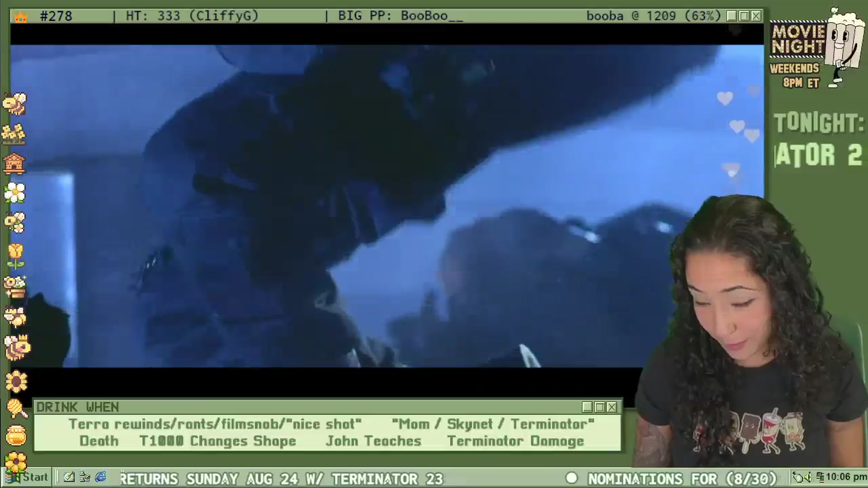The image size is (868, 488).
Task: Click 'T1000 Changes Shape' drink rule
Action: coord(217,441)
